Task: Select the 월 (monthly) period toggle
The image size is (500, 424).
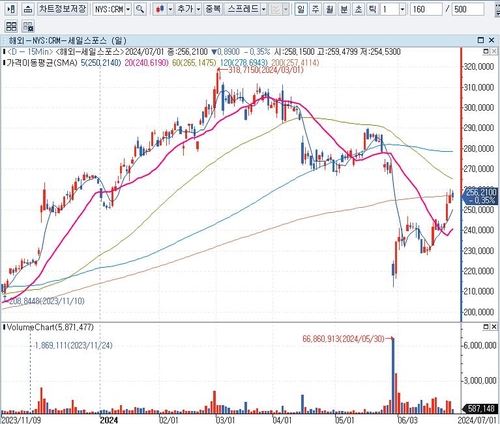Action: point(330,9)
